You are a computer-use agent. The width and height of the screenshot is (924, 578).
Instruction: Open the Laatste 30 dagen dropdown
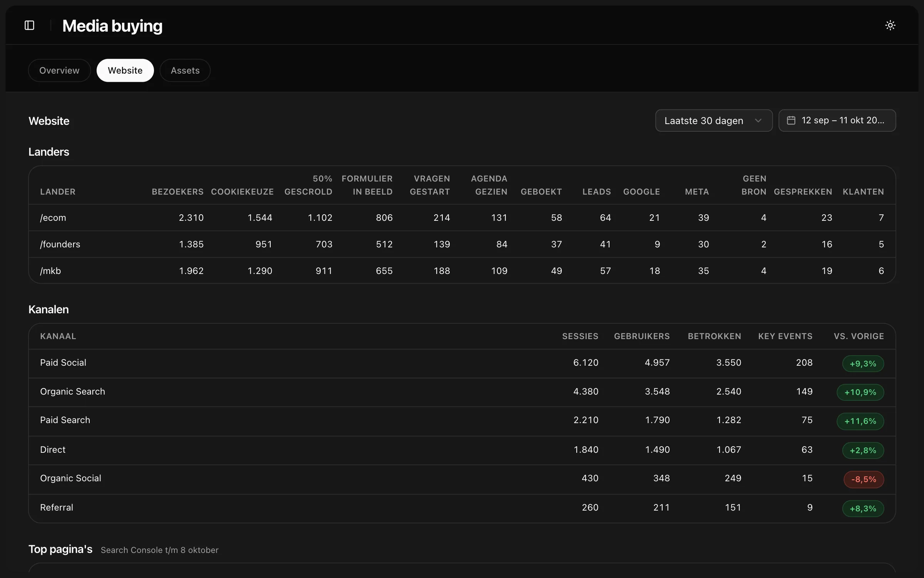[714, 121]
